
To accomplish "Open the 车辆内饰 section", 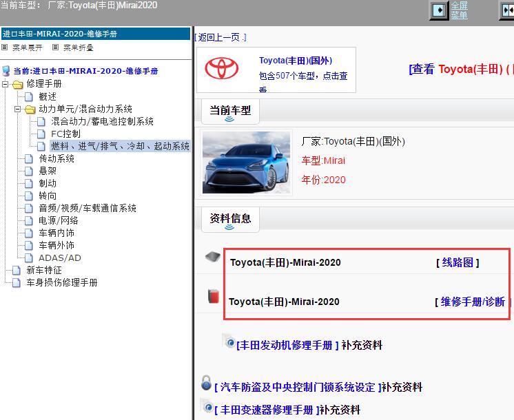I will (x=56, y=233).
